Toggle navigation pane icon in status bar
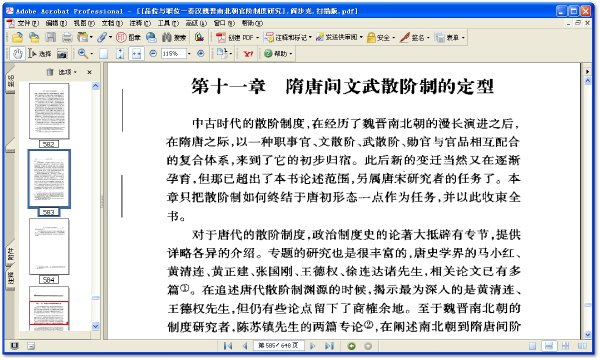600x360 pixels. [x=15, y=346]
